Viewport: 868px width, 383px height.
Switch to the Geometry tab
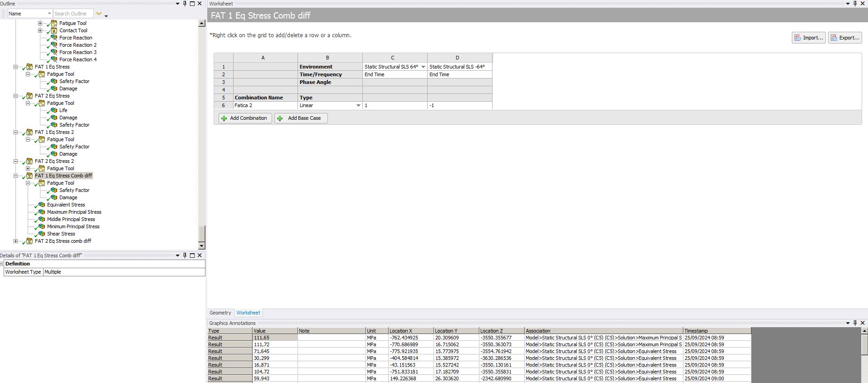click(x=220, y=313)
